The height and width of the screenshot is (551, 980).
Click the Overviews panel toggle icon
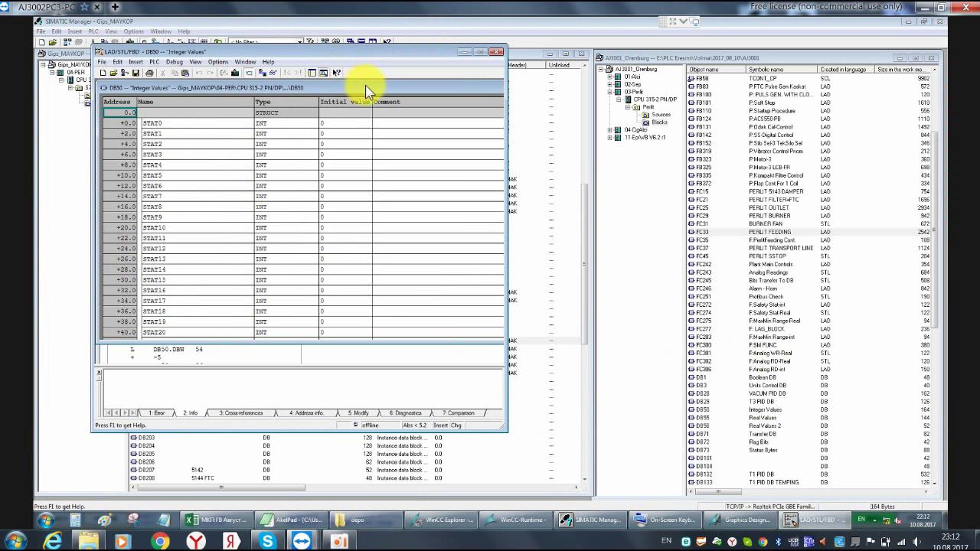click(x=312, y=73)
